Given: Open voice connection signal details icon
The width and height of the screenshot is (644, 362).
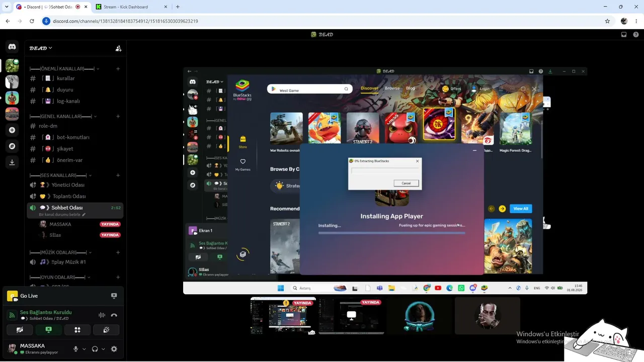Looking at the screenshot, I should (12, 315).
